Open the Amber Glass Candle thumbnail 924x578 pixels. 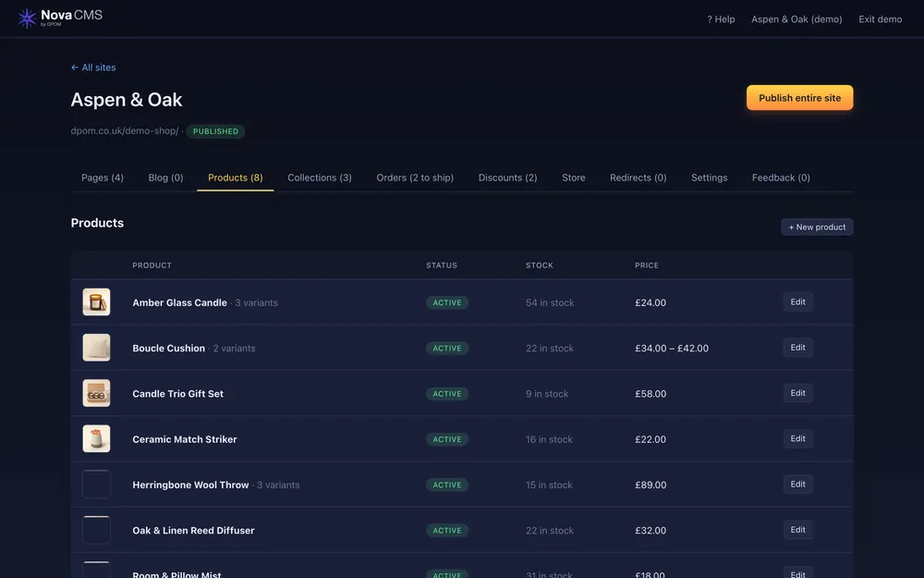97,302
